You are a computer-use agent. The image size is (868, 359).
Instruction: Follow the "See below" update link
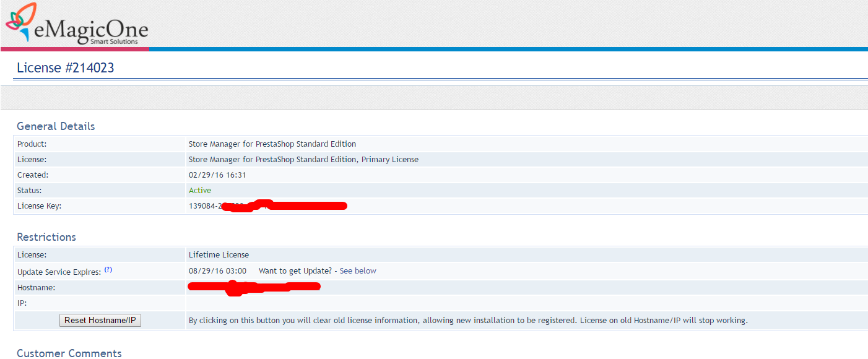357,271
